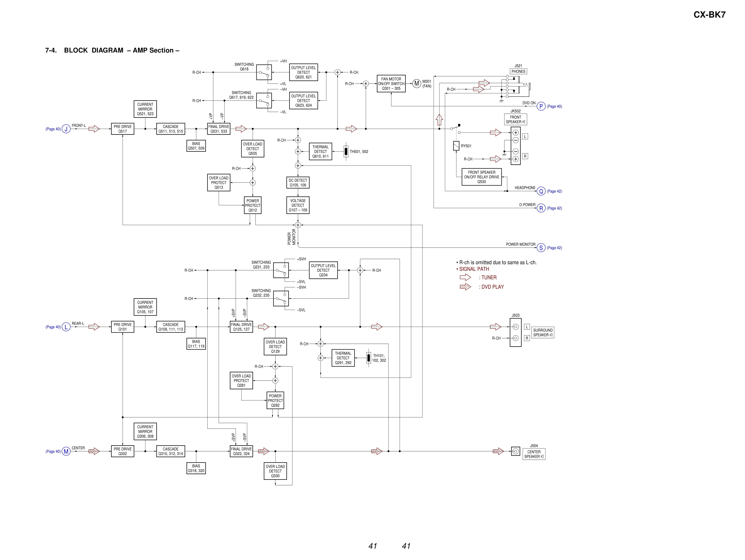Viewport: 745px width, 560px height.
Task: Click the Q232, 235 switching symbol box
Action: tap(281, 299)
